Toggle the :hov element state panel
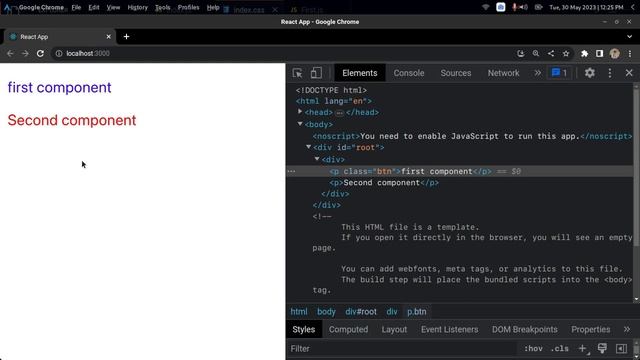This screenshot has width=640, height=360. click(x=533, y=349)
